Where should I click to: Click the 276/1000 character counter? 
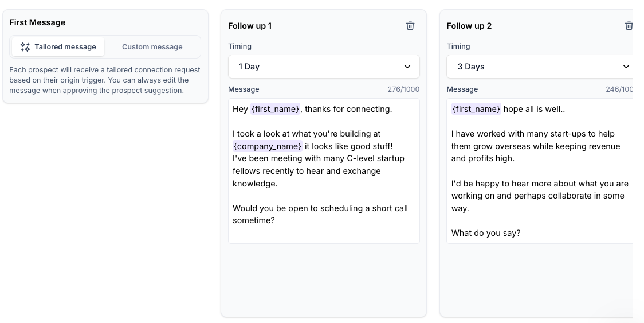[x=403, y=89]
